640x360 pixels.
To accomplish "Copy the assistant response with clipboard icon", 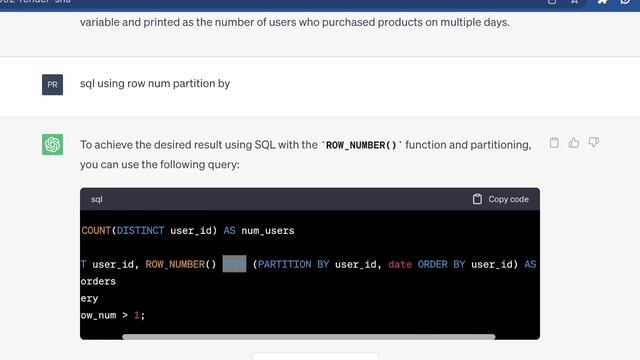I will (554, 143).
